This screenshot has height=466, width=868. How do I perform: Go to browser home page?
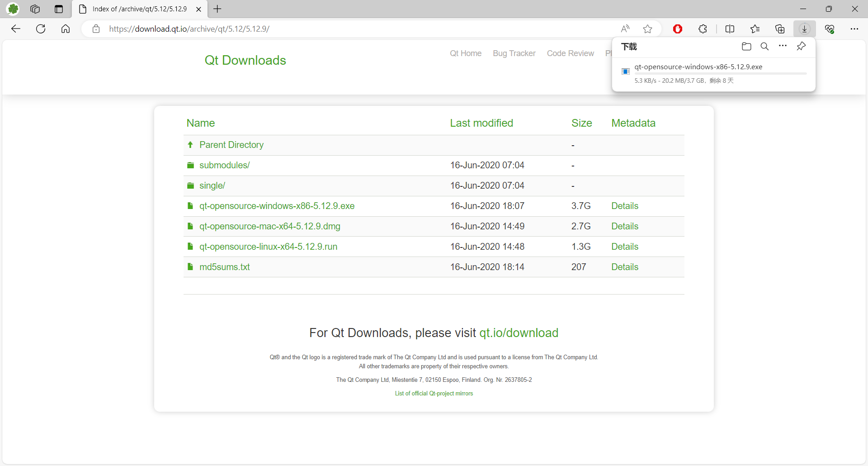tap(66, 29)
